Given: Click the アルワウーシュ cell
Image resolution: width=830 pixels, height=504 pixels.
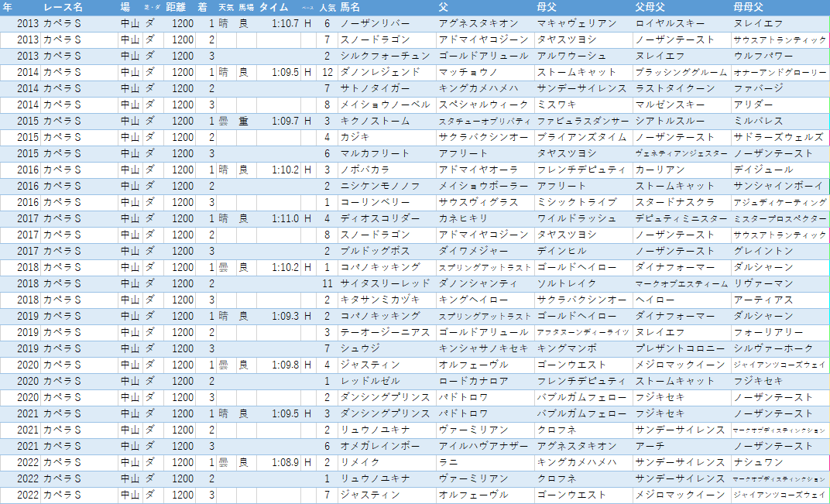Looking at the screenshot, I should (571, 56).
